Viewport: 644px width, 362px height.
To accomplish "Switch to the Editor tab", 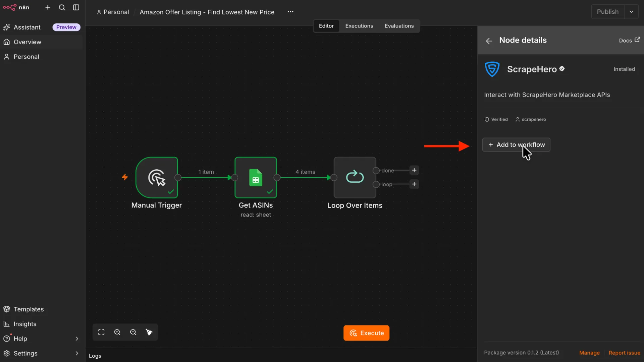I will point(326,26).
